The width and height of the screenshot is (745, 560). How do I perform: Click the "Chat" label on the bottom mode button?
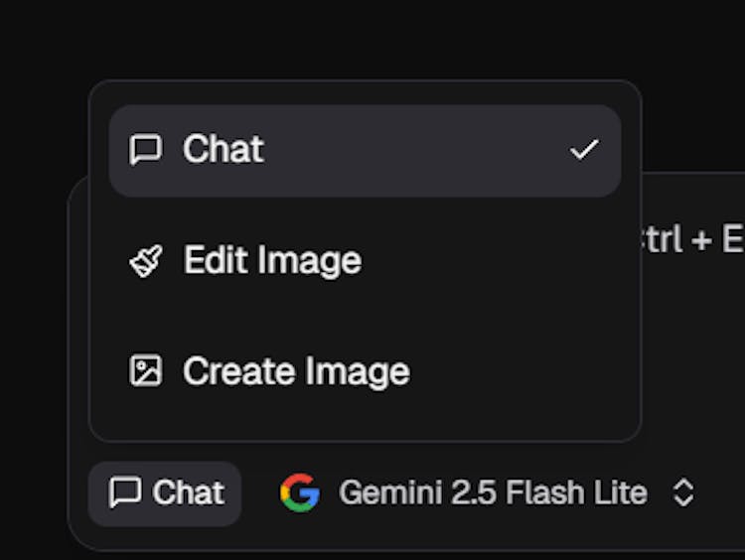coord(188,492)
